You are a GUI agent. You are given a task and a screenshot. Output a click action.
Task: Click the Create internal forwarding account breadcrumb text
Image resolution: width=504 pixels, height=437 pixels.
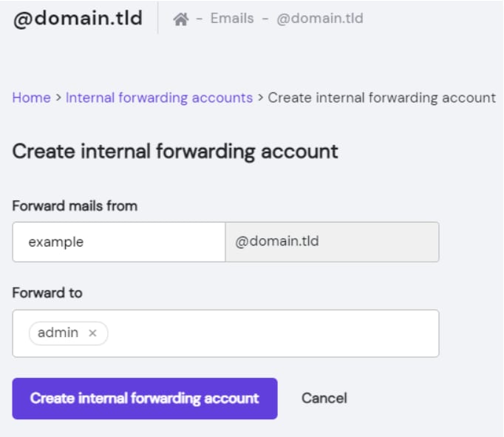point(381,98)
